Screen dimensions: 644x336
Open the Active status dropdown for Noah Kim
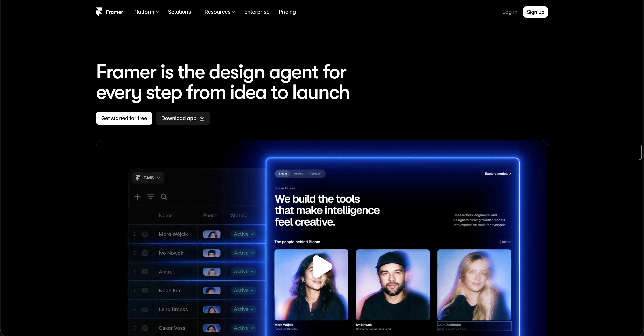244,291
